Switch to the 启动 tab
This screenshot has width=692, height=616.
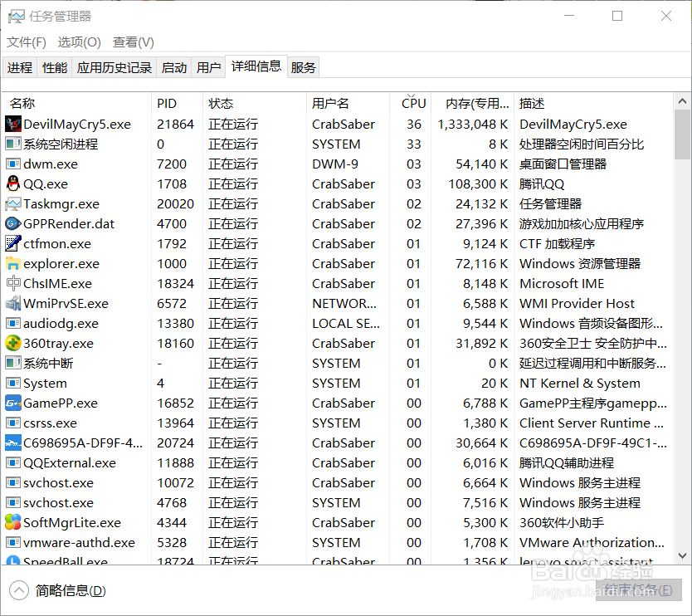click(x=174, y=67)
